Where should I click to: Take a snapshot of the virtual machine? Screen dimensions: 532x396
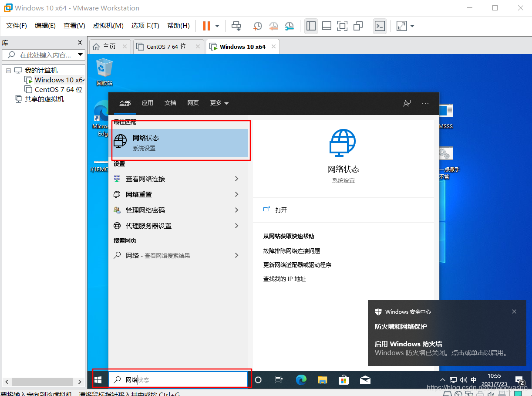257,26
